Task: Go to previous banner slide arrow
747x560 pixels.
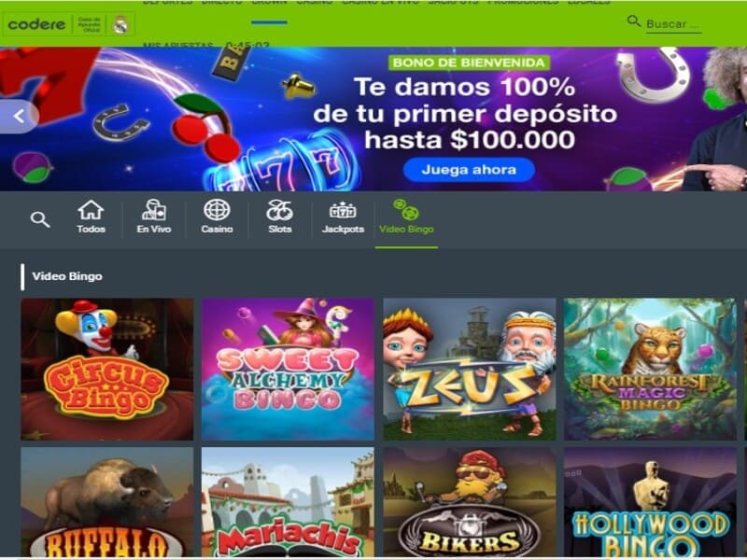Action: coord(19,116)
